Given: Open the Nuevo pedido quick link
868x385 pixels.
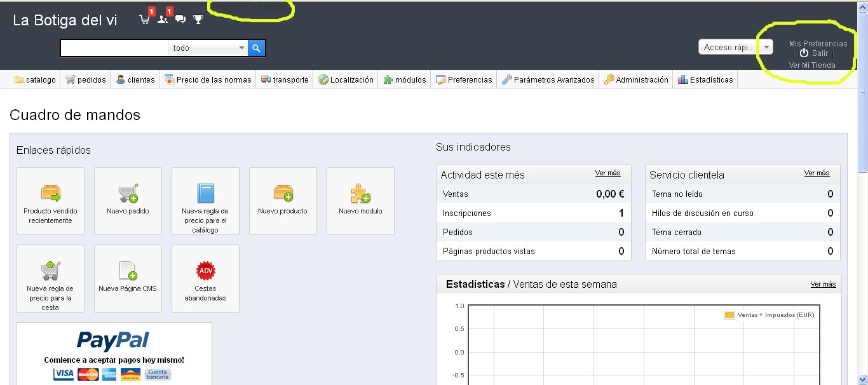Looking at the screenshot, I should (x=128, y=201).
